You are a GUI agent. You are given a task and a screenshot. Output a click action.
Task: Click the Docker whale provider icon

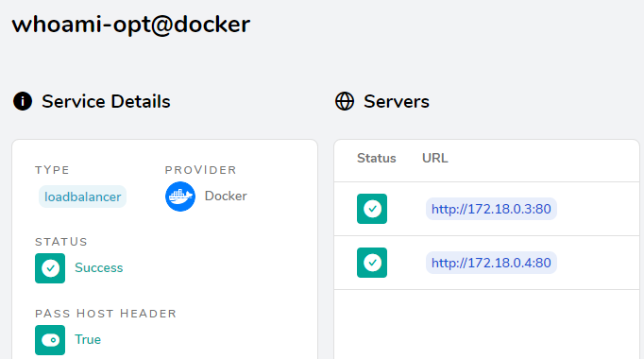click(180, 197)
